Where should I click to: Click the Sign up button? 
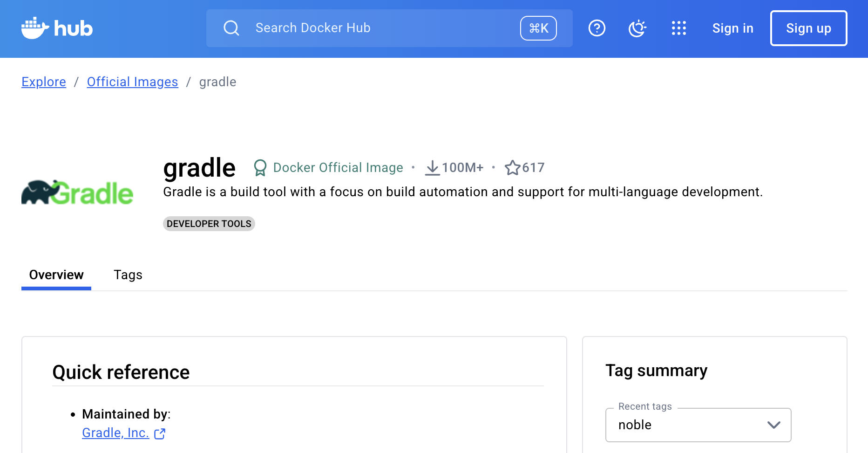(808, 28)
